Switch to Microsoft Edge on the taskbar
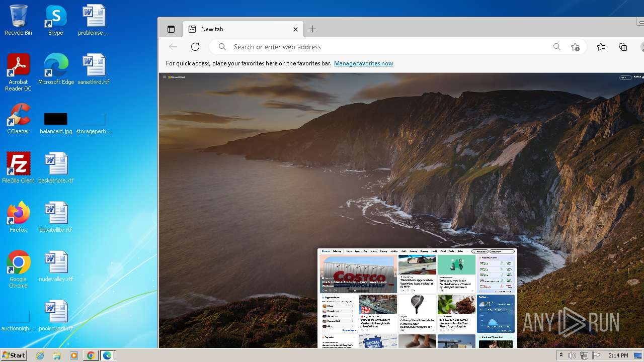 point(107,355)
